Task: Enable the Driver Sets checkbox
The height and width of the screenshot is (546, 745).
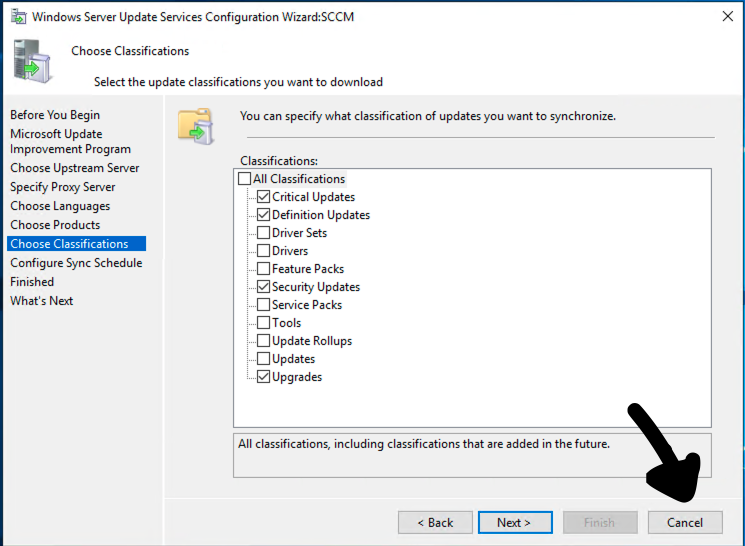Action: [x=264, y=233]
